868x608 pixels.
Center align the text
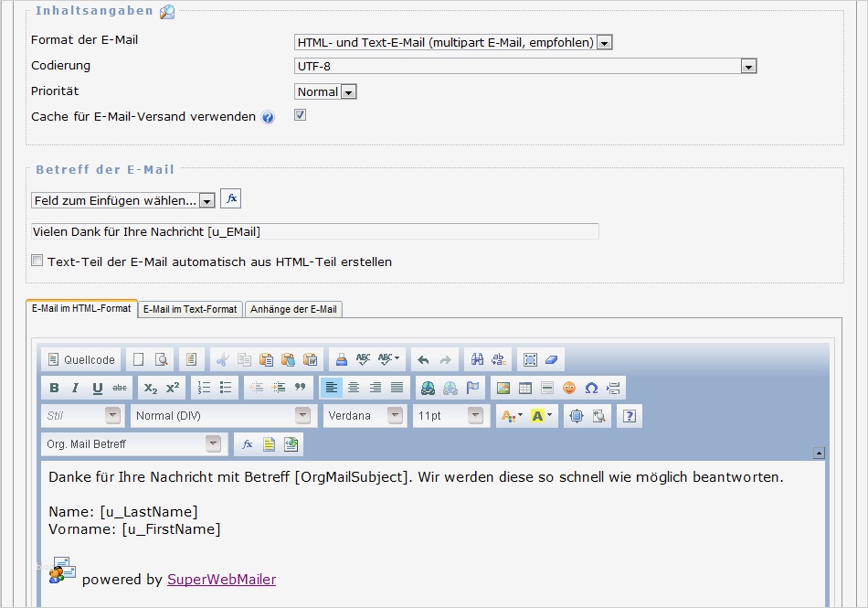point(354,388)
